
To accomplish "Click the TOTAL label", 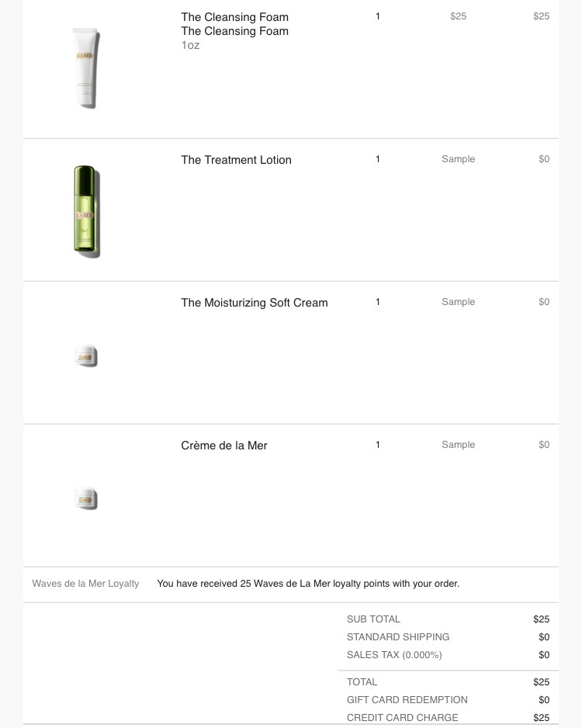I will pyautogui.click(x=362, y=682).
